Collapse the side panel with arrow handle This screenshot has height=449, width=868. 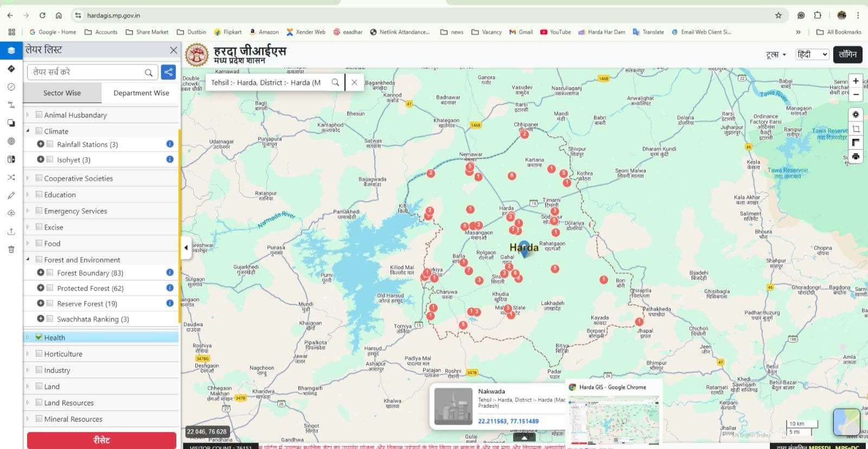(x=186, y=248)
